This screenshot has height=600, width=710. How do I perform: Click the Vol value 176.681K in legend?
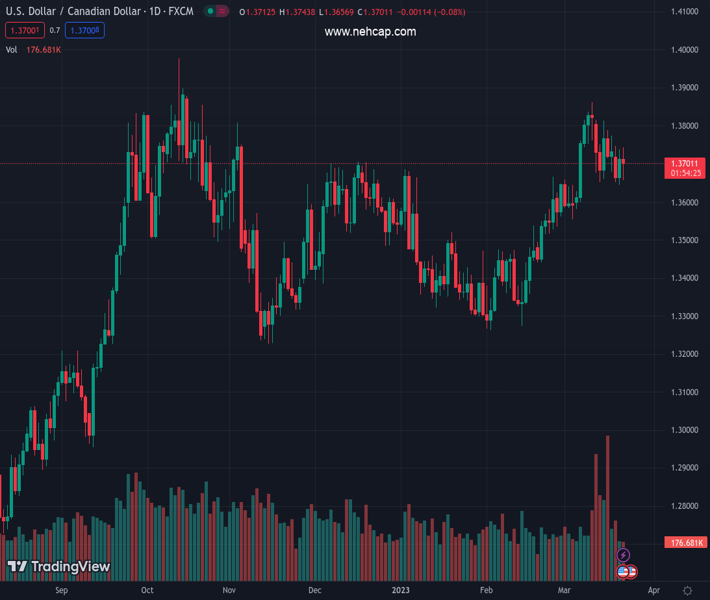pos(43,50)
